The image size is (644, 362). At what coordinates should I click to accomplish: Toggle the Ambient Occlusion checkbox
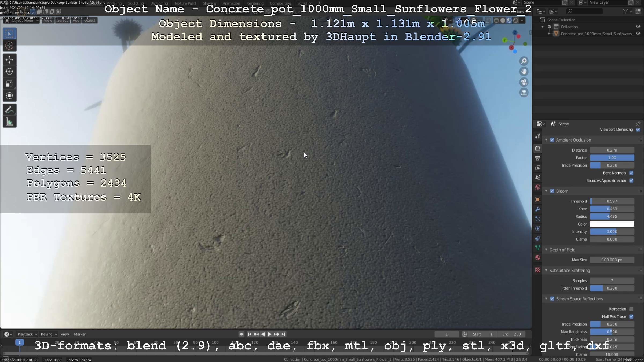click(552, 140)
